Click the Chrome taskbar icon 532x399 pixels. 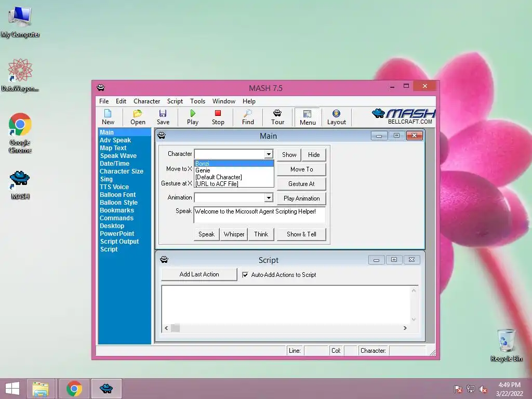point(74,389)
